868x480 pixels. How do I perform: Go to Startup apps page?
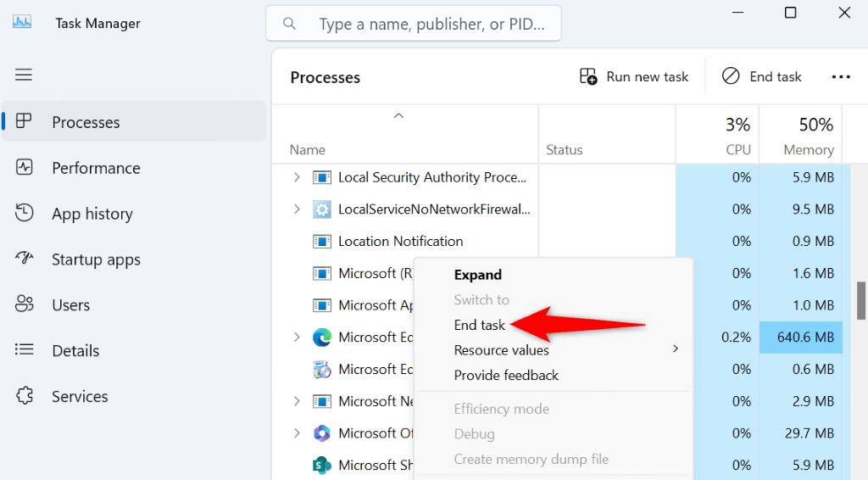[x=96, y=260]
